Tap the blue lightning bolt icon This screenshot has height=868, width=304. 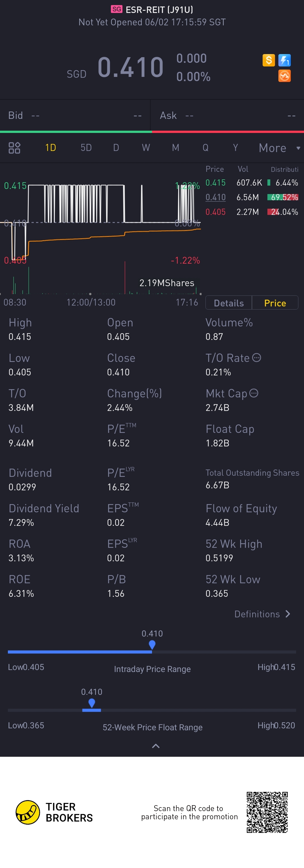(285, 60)
